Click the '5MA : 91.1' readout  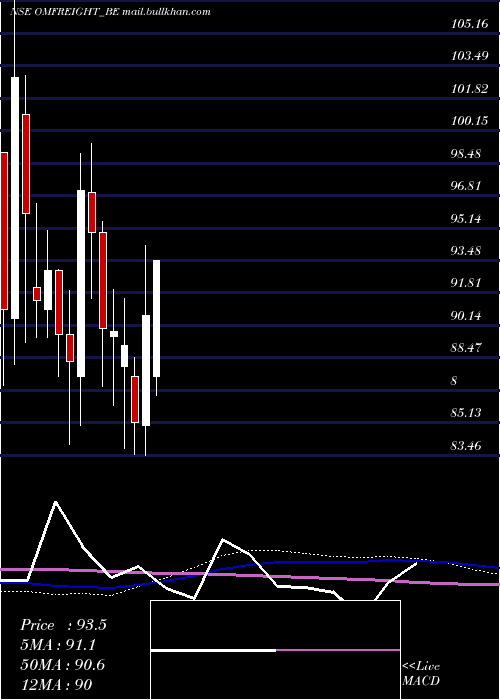click(58, 645)
